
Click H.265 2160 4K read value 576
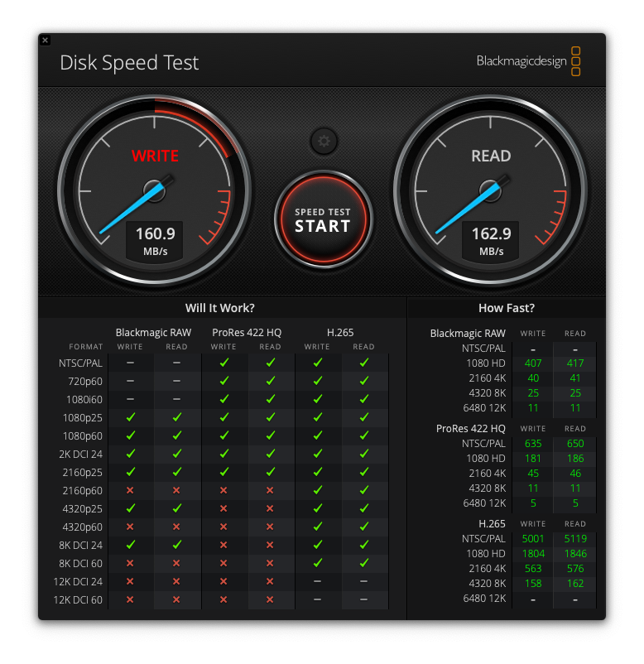(x=575, y=569)
